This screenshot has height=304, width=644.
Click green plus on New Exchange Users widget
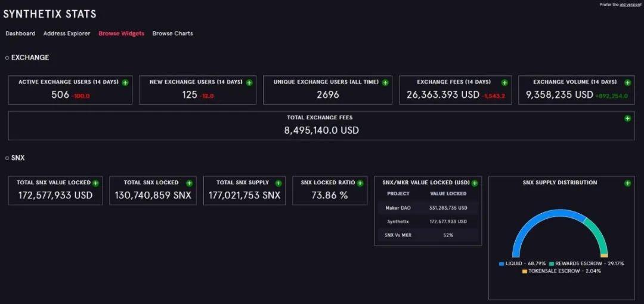point(249,82)
